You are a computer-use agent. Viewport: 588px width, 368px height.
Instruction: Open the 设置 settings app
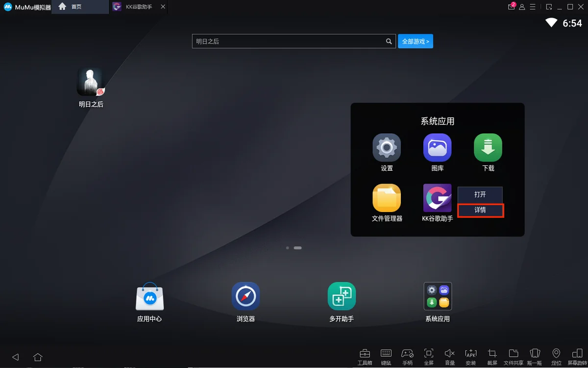click(x=387, y=148)
